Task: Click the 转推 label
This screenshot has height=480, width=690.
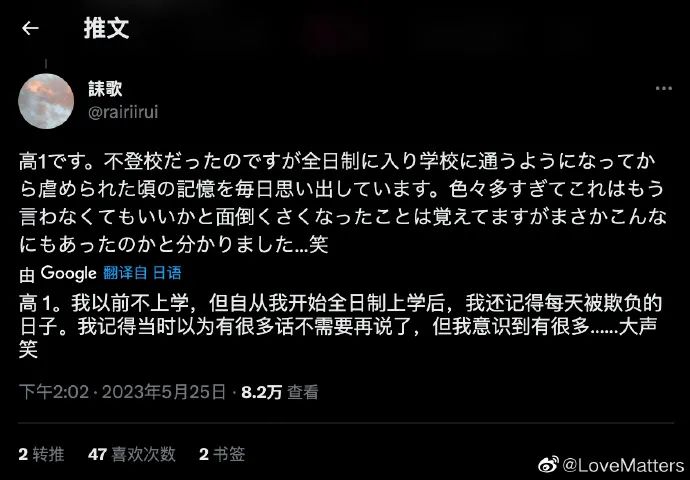Action: point(48,454)
